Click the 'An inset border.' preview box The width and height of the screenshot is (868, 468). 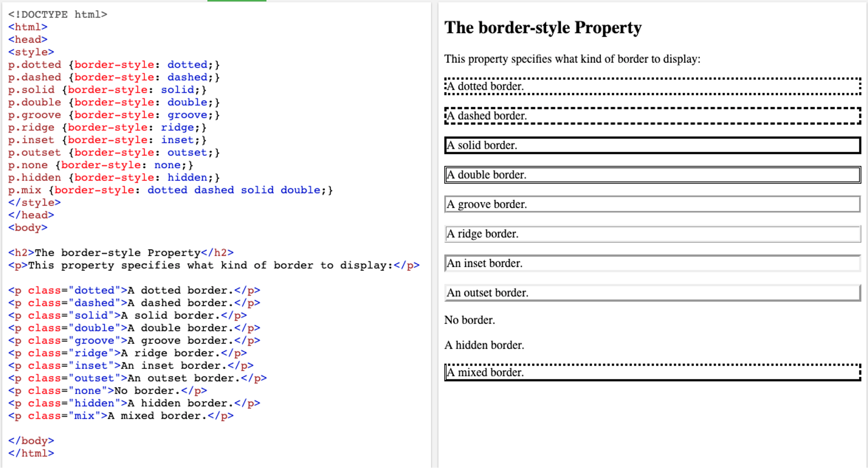(653, 263)
